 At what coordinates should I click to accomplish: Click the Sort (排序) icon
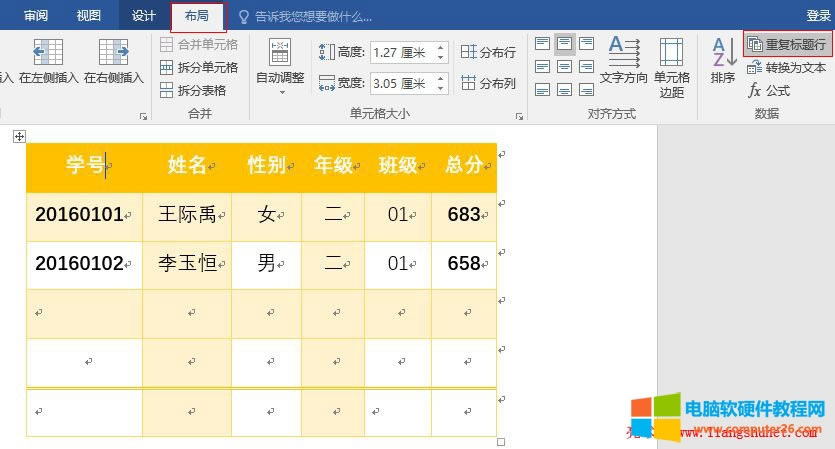click(723, 60)
